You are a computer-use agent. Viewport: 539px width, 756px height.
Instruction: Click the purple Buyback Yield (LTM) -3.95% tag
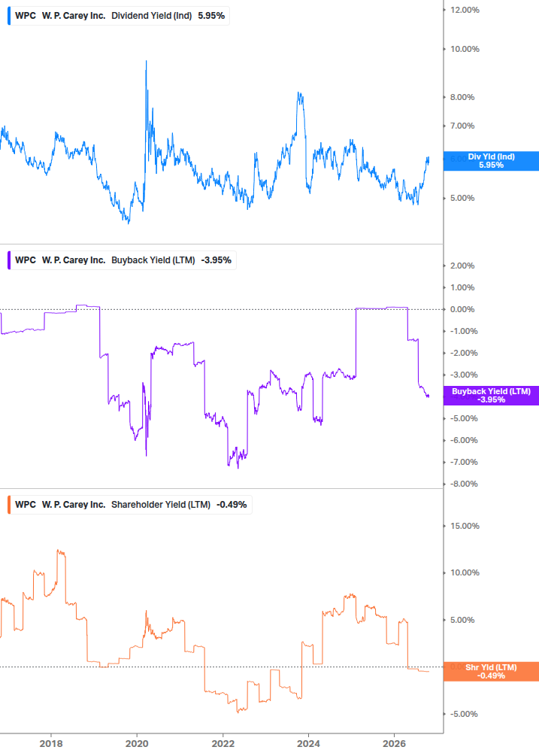coord(491,396)
